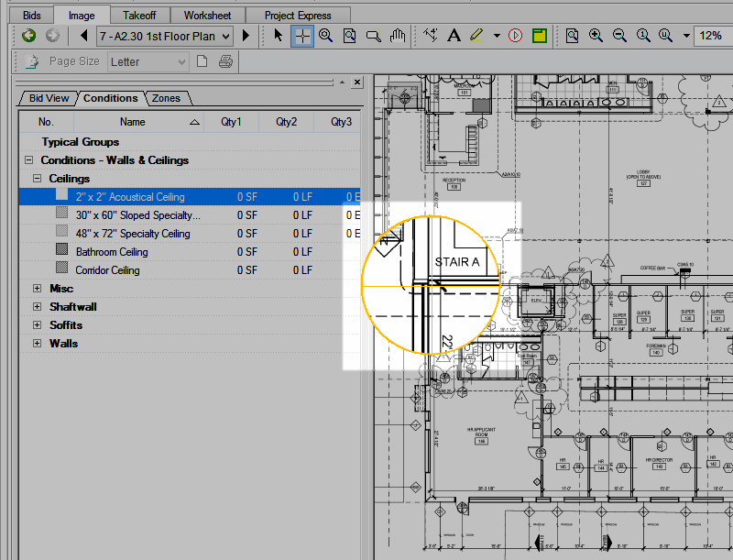Click the 12% zoom level field
This screenshot has height=560, width=733.
point(714,36)
